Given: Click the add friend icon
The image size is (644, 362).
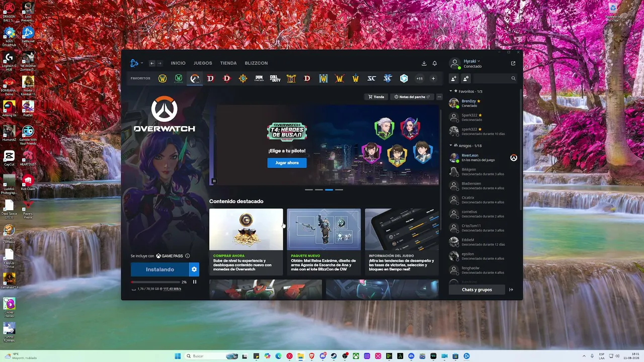Looking at the screenshot, I should point(454,78).
